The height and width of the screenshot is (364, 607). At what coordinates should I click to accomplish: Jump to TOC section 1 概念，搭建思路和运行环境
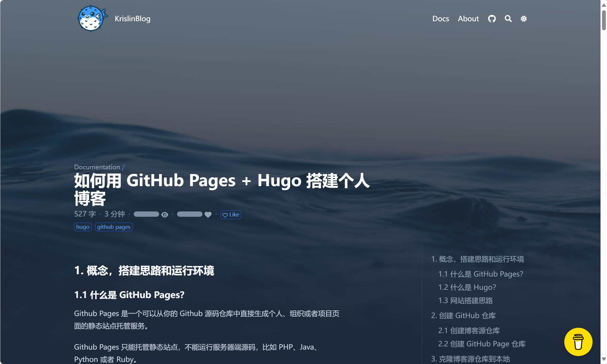(x=477, y=259)
